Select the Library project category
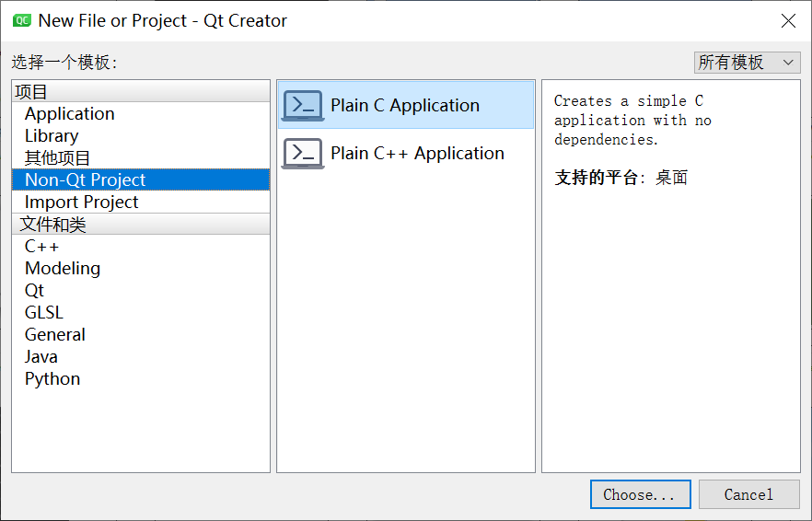The image size is (812, 521). click(x=52, y=136)
